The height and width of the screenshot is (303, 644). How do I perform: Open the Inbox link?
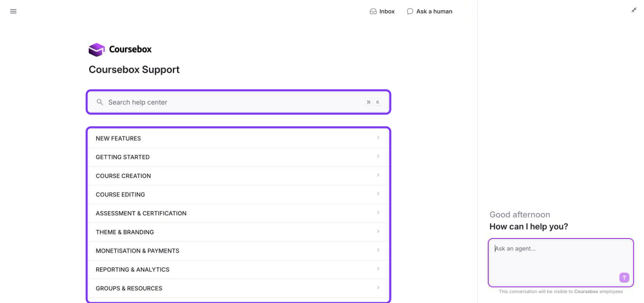(x=382, y=11)
